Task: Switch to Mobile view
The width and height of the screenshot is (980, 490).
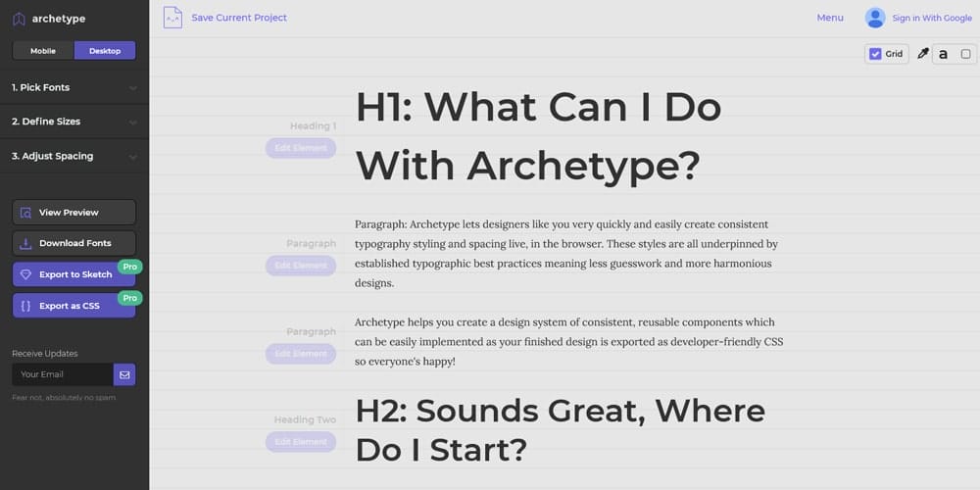Action: tap(43, 51)
